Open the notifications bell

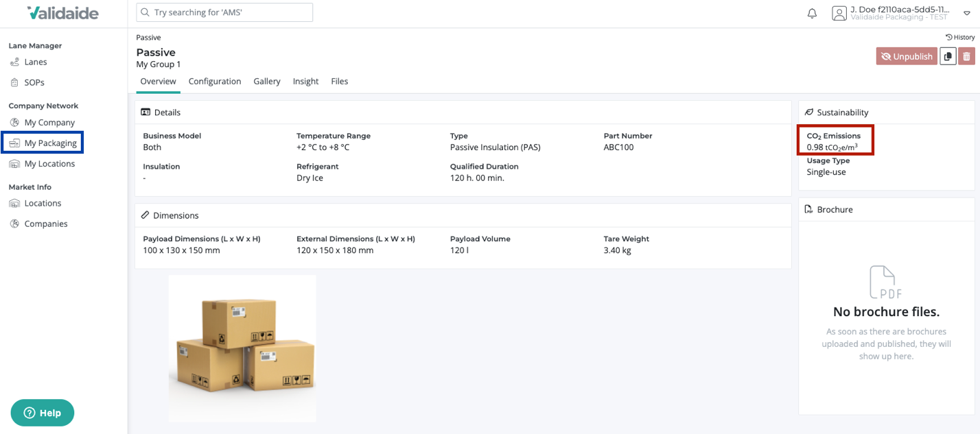click(812, 13)
